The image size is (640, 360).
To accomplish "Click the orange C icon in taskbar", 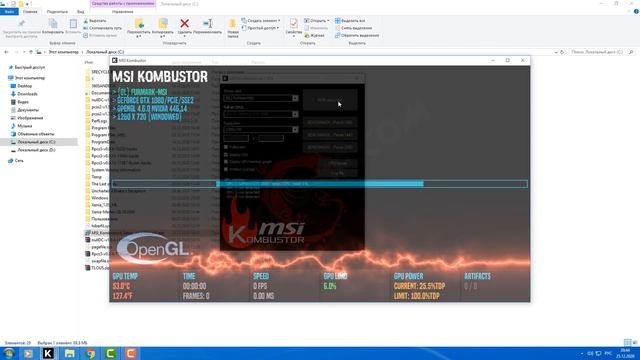I will tap(131, 353).
